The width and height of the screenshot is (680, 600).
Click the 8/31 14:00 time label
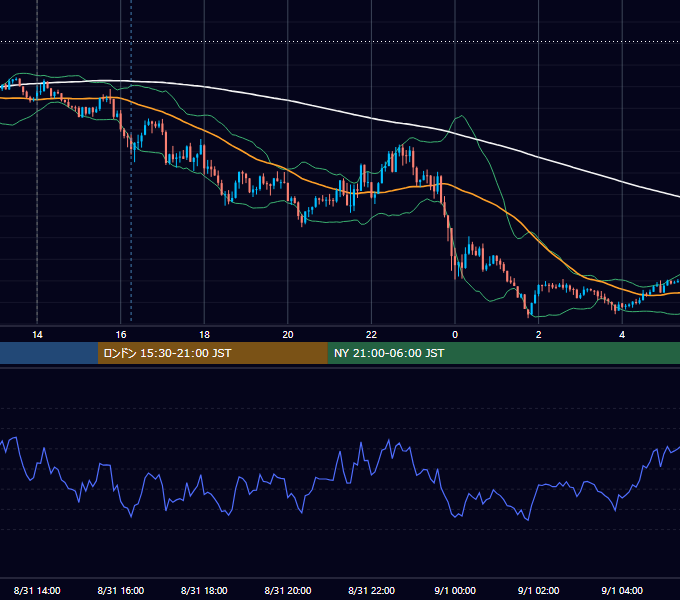click(37, 590)
